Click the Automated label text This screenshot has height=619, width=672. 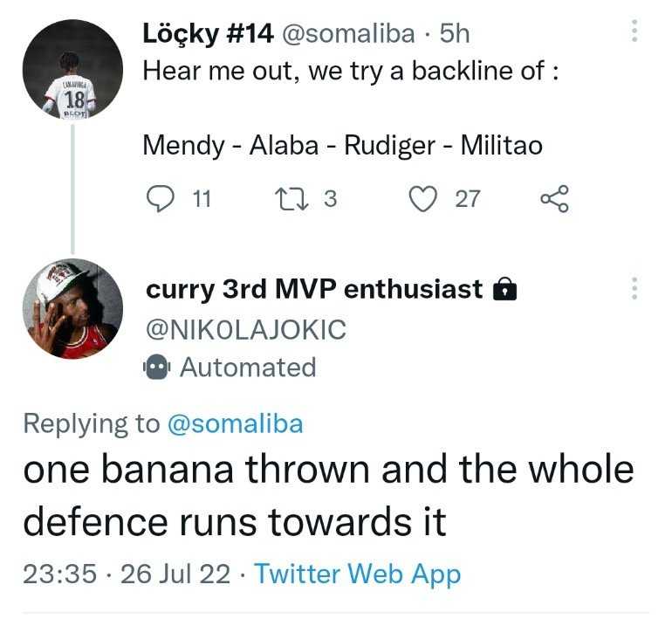click(248, 368)
